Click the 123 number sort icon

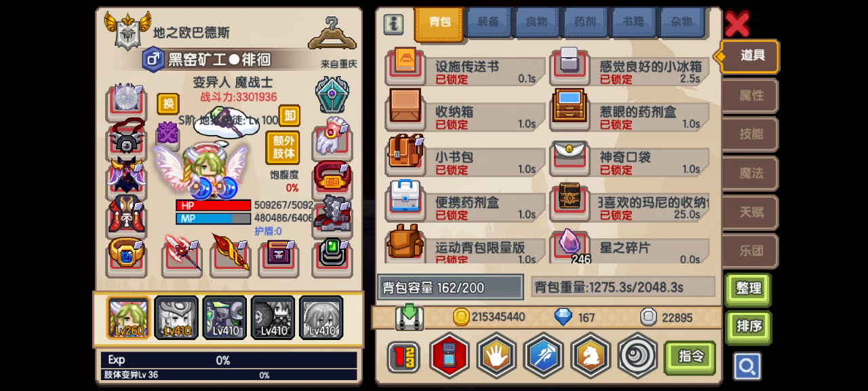coord(403,356)
